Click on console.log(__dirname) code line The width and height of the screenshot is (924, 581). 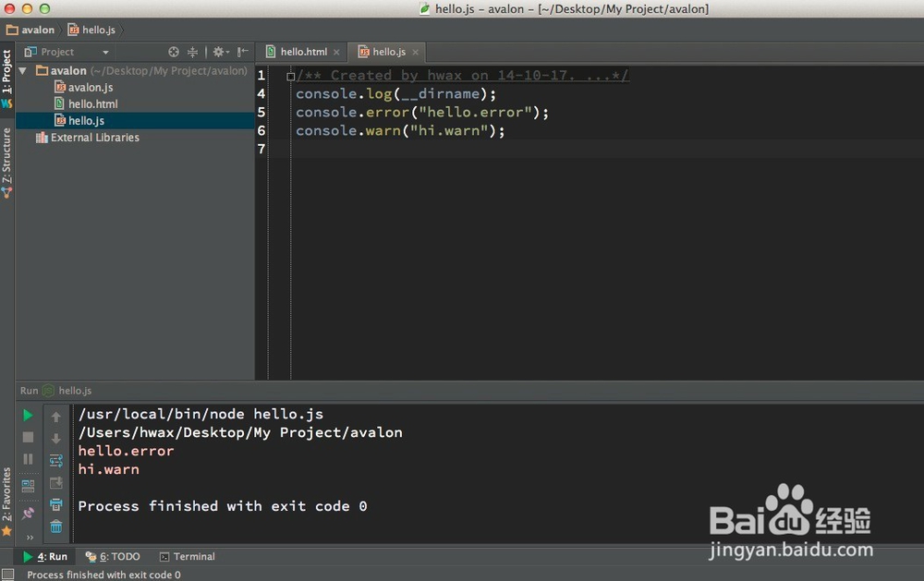click(x=396, y=93)
